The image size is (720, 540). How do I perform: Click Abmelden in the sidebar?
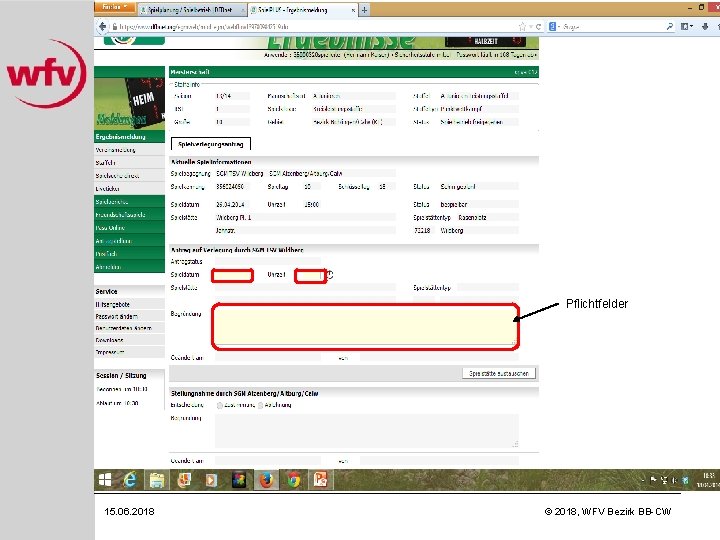pyautogui.click(x=129, y=267)
